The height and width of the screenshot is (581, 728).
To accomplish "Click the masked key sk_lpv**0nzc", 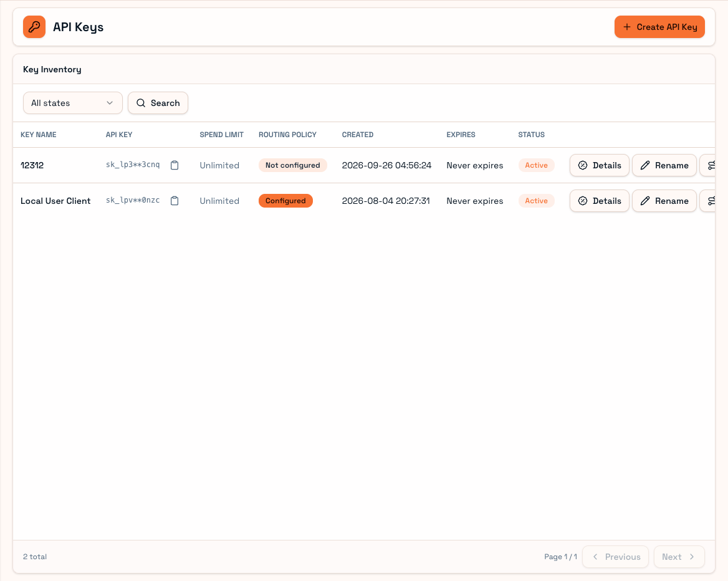I will click(x=133, y=200).
